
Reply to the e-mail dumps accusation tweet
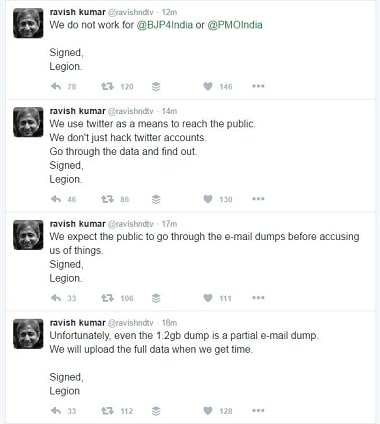tap(56, 298)
